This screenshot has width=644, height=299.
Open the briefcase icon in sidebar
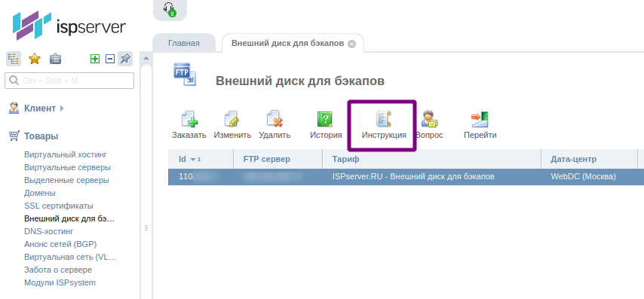coord(56,59)
